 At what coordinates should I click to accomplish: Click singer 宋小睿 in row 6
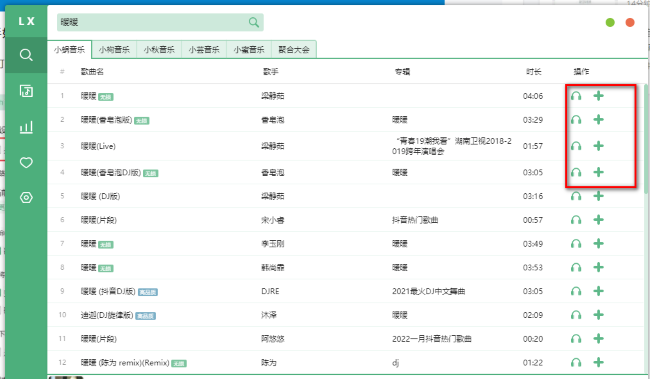[273, 220]
